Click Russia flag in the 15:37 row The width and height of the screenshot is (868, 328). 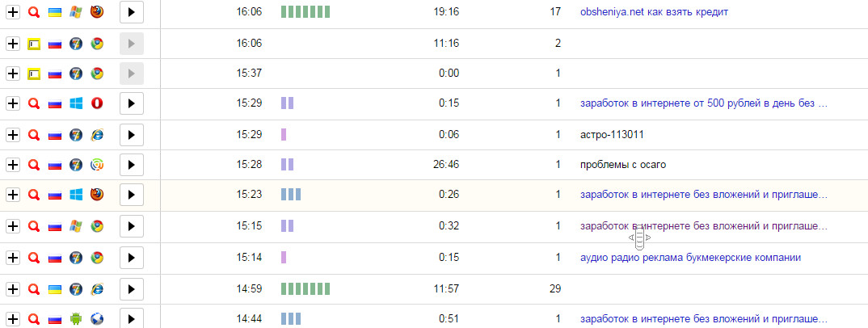[x=55, y=74]
